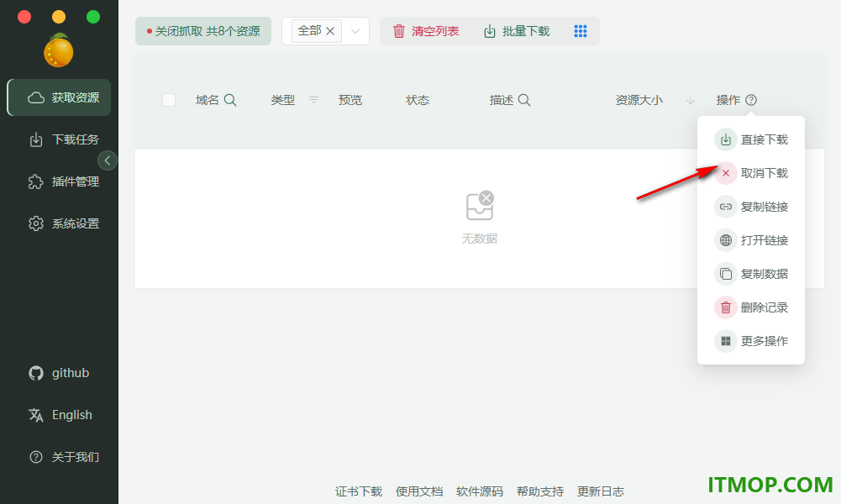Click the search icon next to 描述
This screenshot has height=504, width=841.
524,100
